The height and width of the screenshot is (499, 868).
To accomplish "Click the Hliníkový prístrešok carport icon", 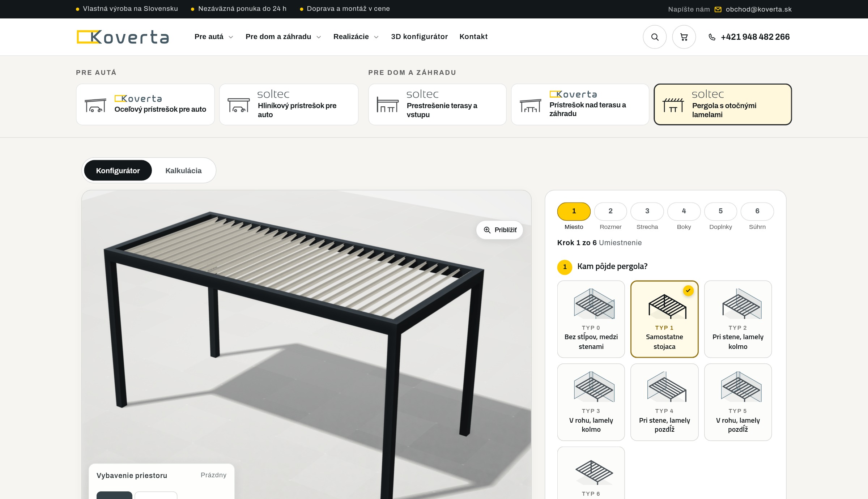I will click(x=239, y=105).
